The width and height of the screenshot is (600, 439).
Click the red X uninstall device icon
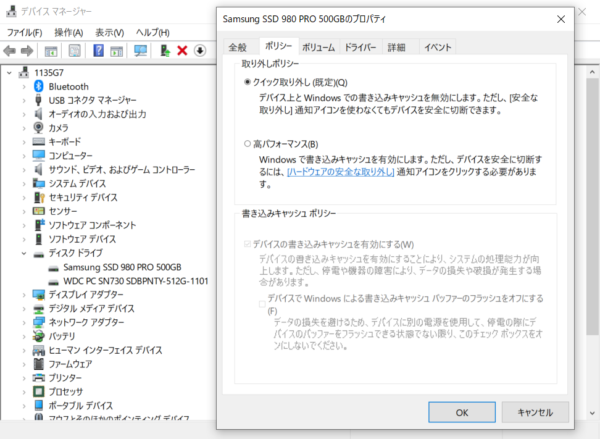[x=182, y=51]
